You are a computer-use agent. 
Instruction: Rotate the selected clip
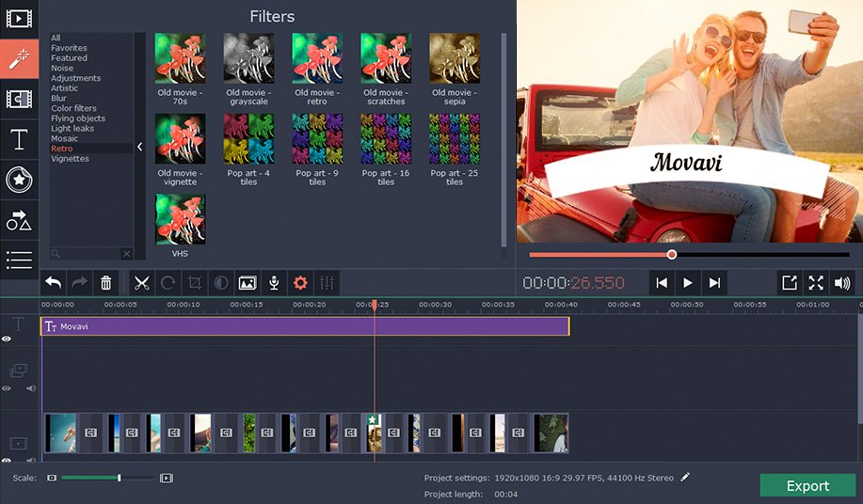click(168, 283)
